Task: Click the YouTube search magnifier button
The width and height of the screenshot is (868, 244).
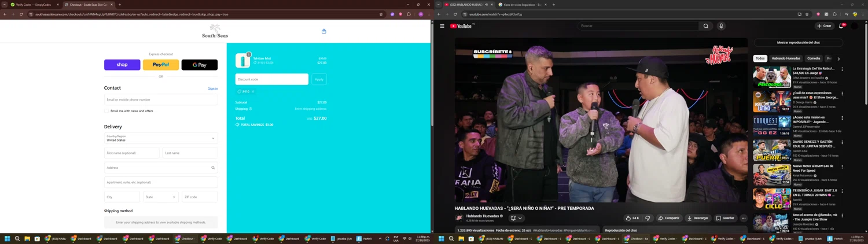Action: (x=705, y=26)
